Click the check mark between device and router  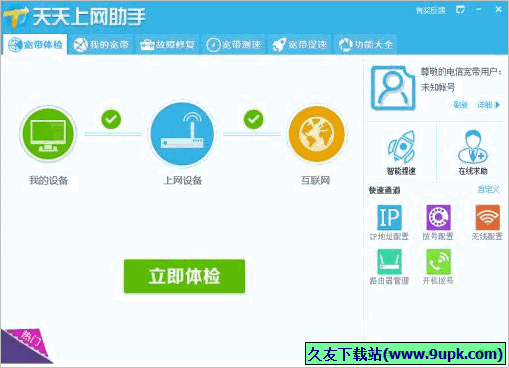(111, 119)
